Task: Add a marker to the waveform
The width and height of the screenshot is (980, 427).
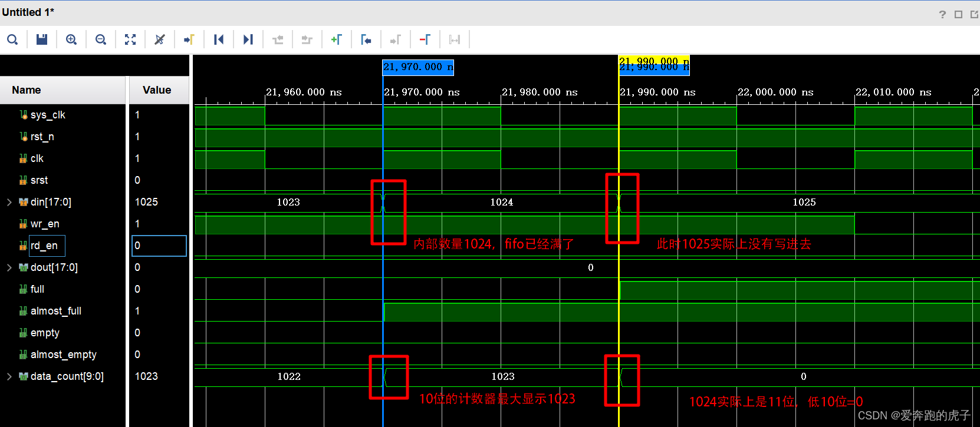Action: pyautogui.click(x=337, y=39)
